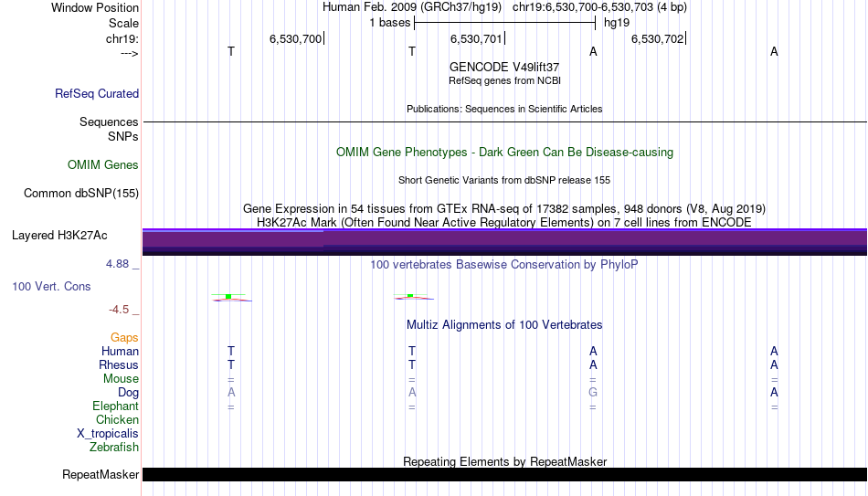Screen dimensions: 868x496
Task: Click the Common dbSNP(155) track label
Action: pos(81,194)
